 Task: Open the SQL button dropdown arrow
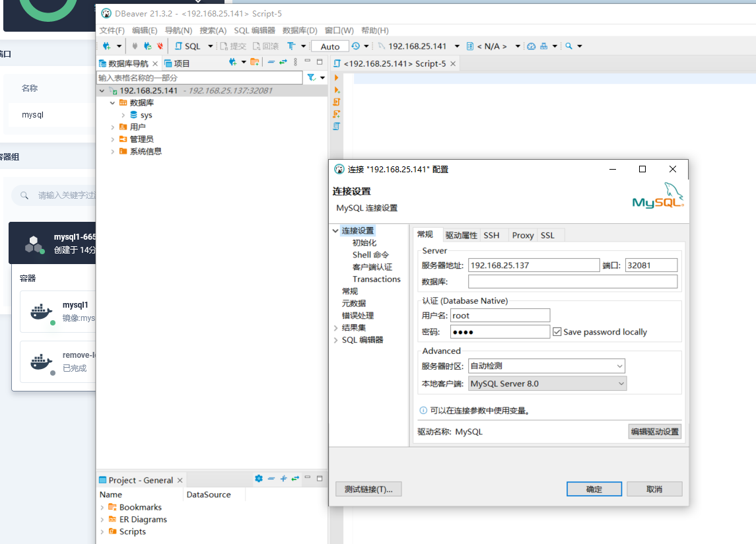pyautogui.click(x=210, y=46)
